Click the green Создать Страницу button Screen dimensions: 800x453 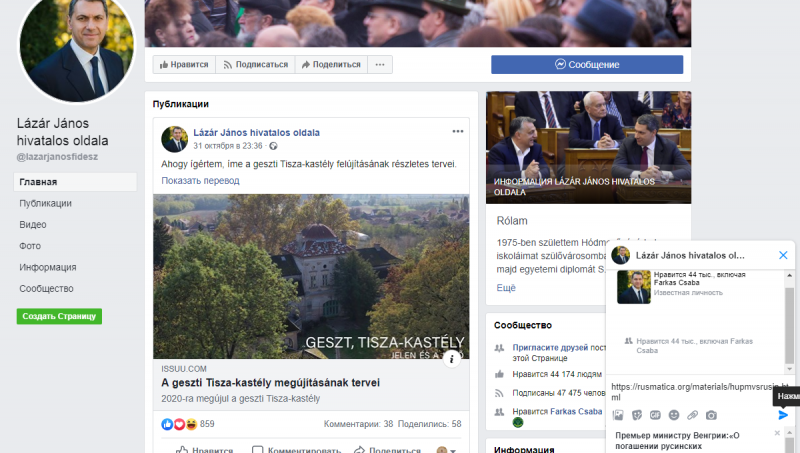pos(59,316)
